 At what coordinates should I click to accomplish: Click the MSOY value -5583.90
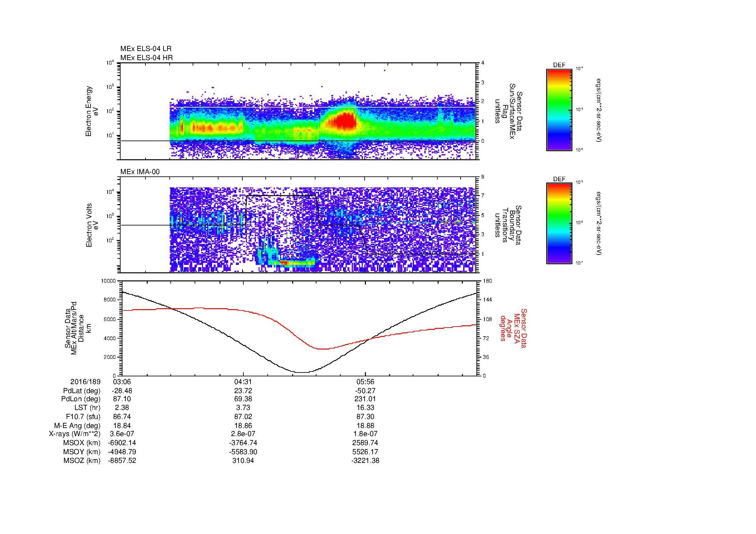tap(243, 452)
